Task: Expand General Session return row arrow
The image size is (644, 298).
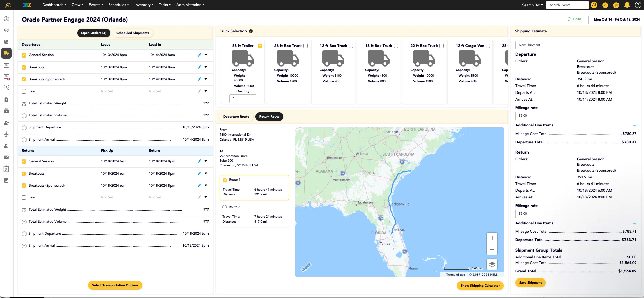Action: [206, 161]
